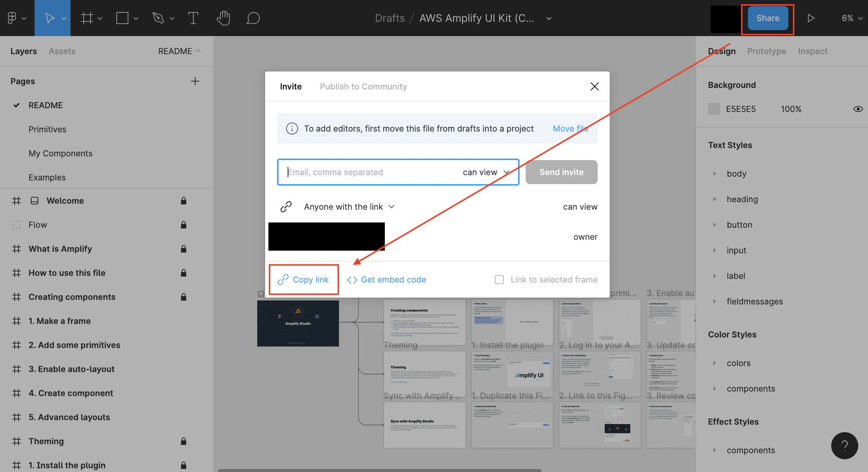
Task: Unlock the Welcome layer
Action: (183, 201)
